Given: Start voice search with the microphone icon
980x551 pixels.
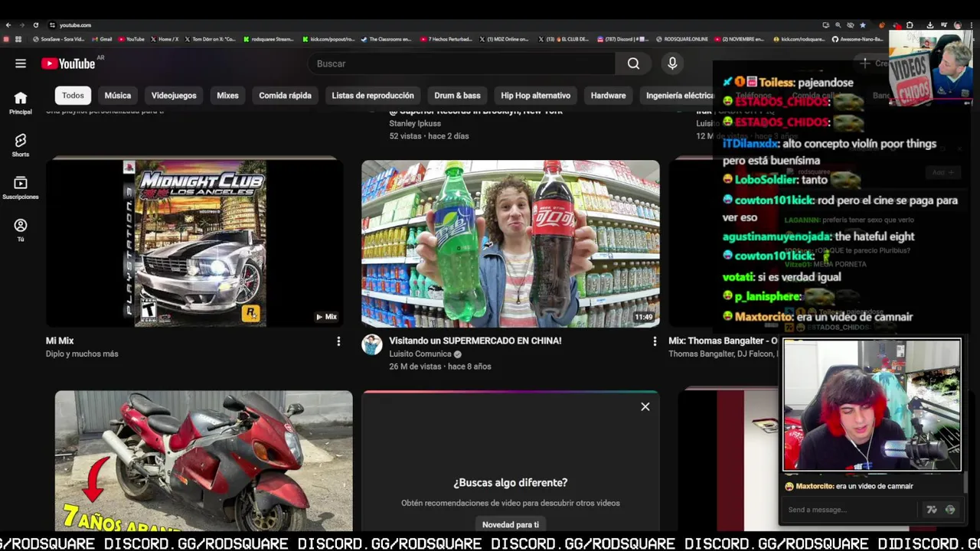Looking at the screenshot, I should (672, 64).
